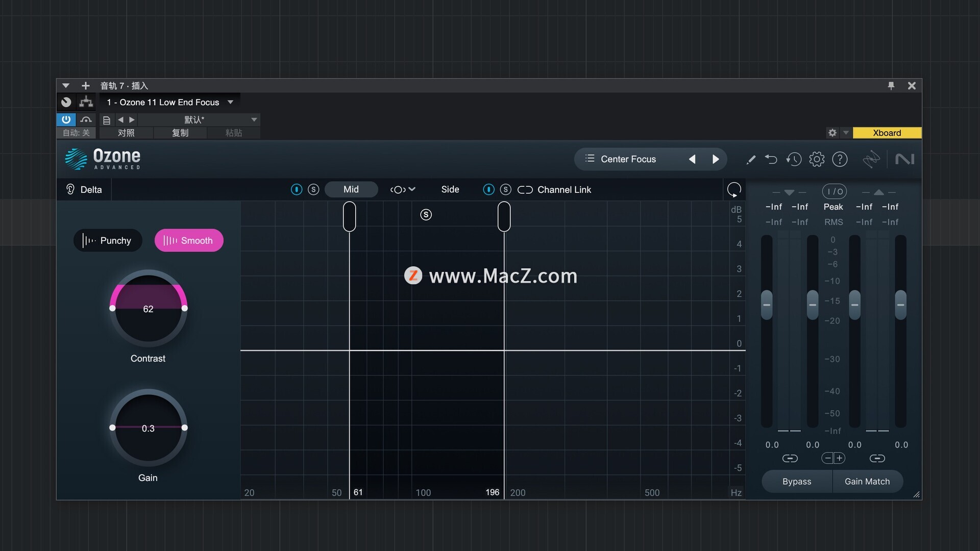Click the pencil edit icon

pos(750,160)
